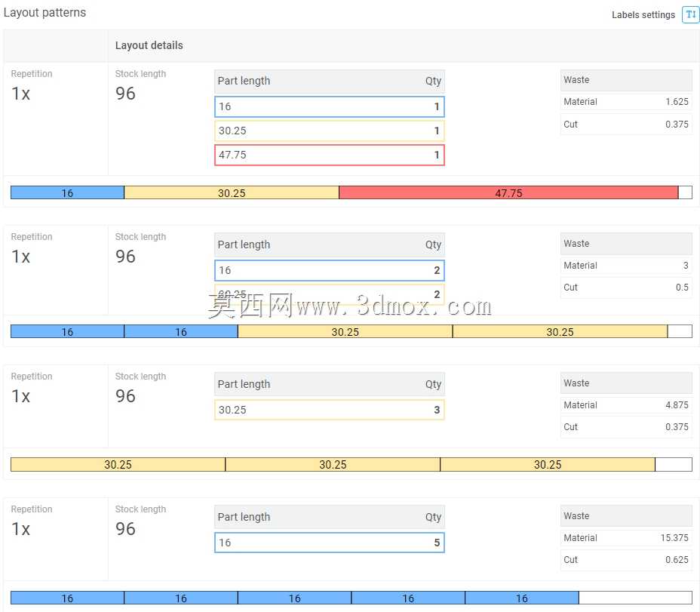700x612 pixels.
Task: Open the Labels settings icon button
Action: click(x=690, y=14)
